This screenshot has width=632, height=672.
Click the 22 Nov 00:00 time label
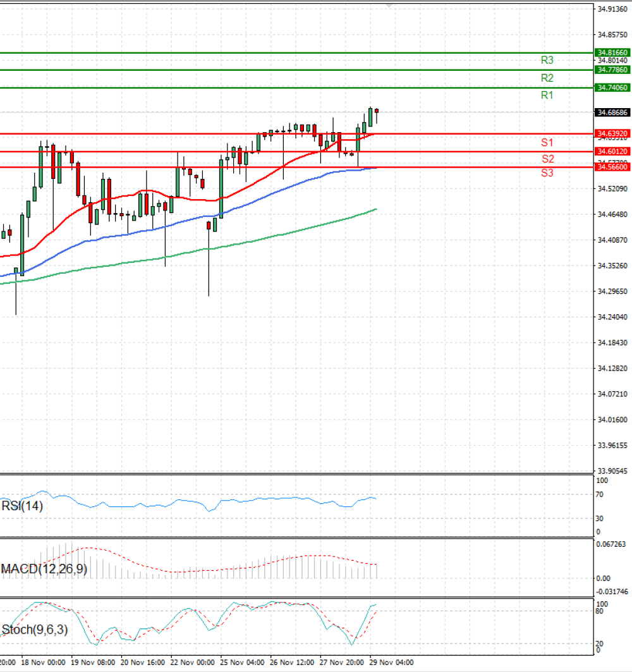[192, 663]
